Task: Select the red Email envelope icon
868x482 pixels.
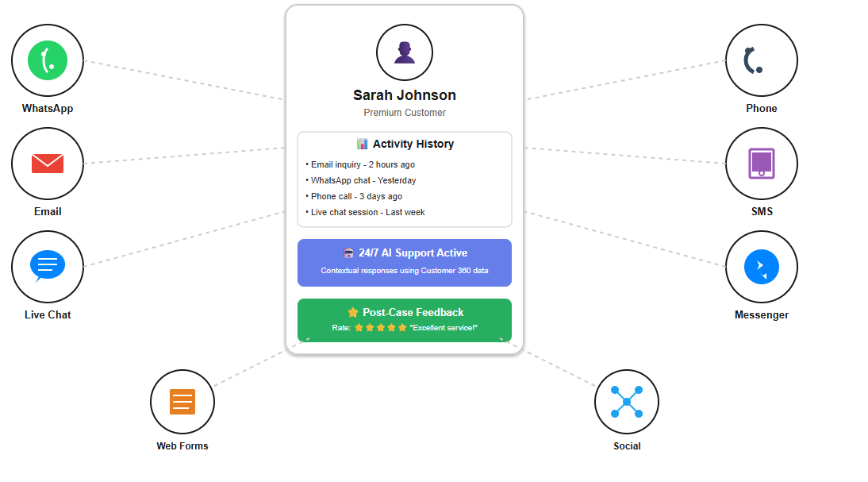Action: (48, 164)
